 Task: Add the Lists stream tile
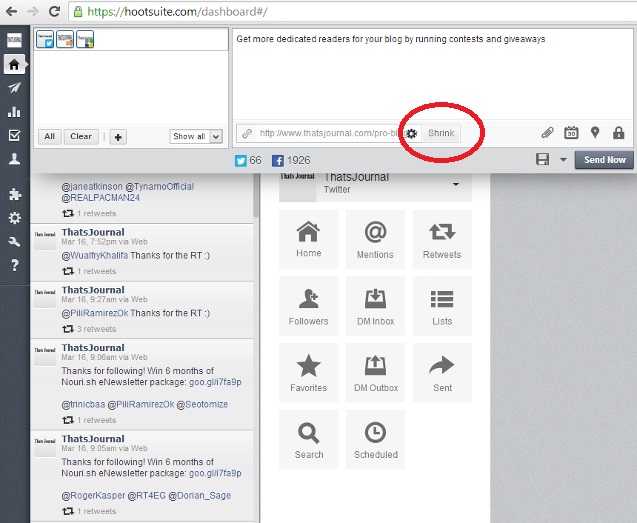(442, 306)
